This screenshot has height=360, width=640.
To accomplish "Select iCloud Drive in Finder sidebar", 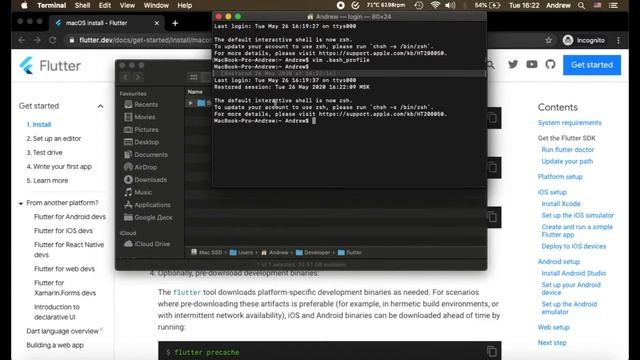I will click(147, 244).
